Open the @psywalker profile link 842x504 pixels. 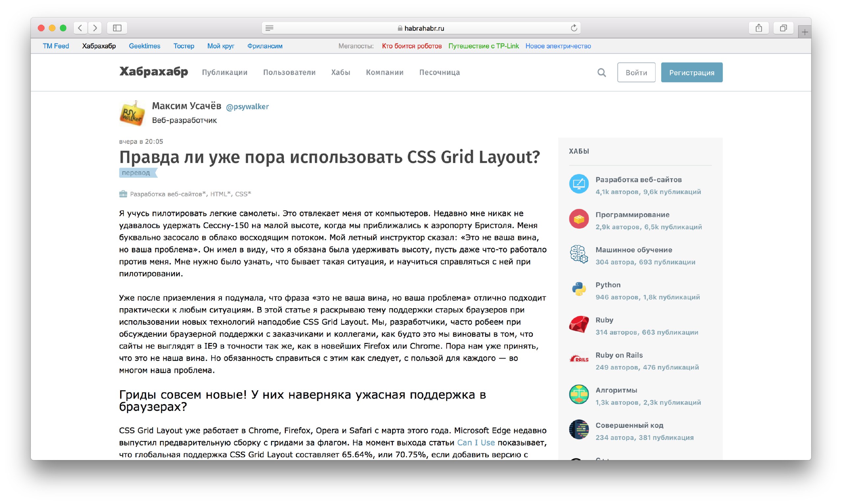point(247,107)
